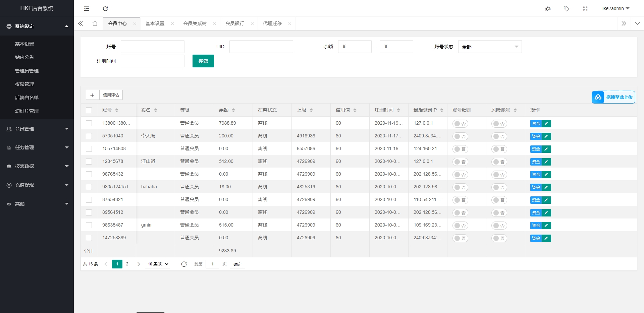Open 站内公告 in sidebar
The image size is (644, 313).
24,57
